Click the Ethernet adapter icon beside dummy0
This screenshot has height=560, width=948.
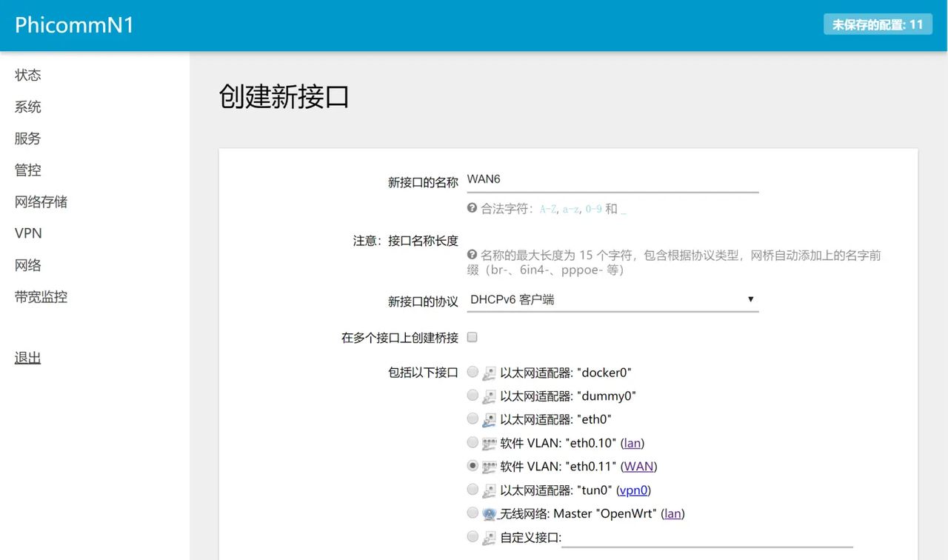tap(489, 396)
